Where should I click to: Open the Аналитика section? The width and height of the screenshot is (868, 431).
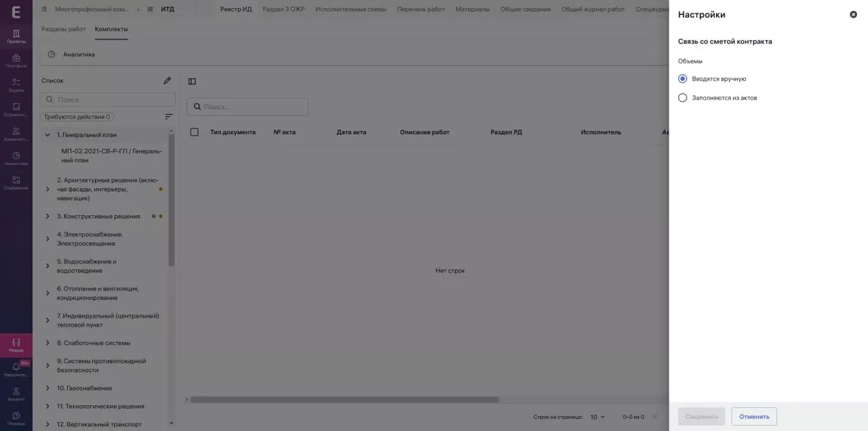79,54
